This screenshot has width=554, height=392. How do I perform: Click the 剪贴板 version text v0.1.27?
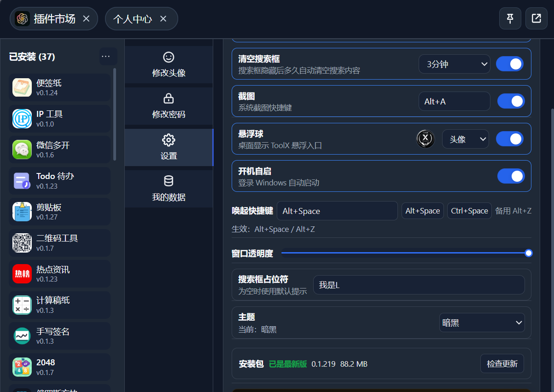pyautogui.click(x=47, y=217)
